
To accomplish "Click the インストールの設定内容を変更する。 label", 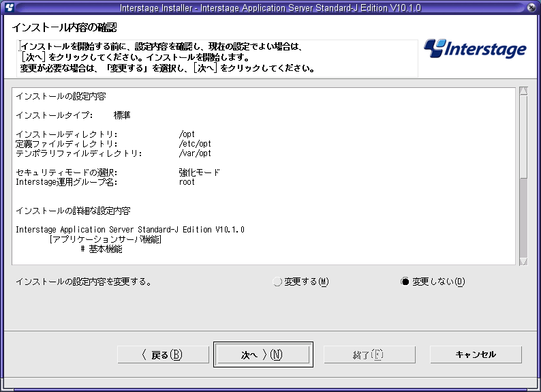I will pyautogui.click(x=84, y=282).
